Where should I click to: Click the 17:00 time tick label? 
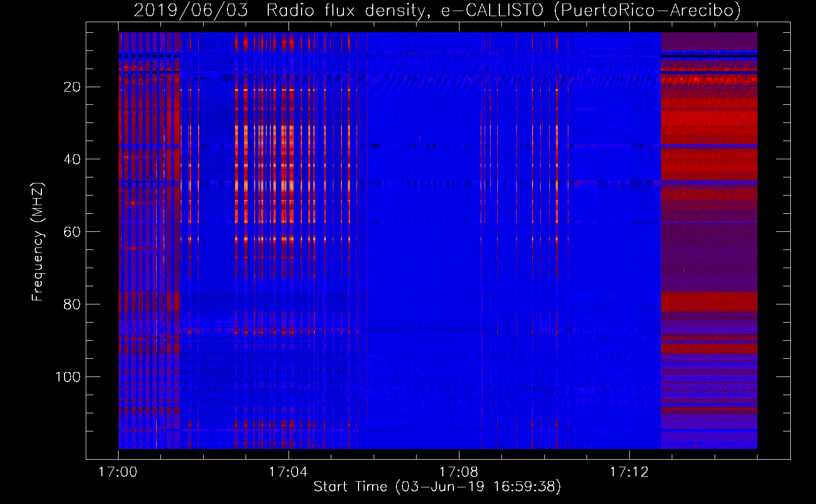pos(118,472)
